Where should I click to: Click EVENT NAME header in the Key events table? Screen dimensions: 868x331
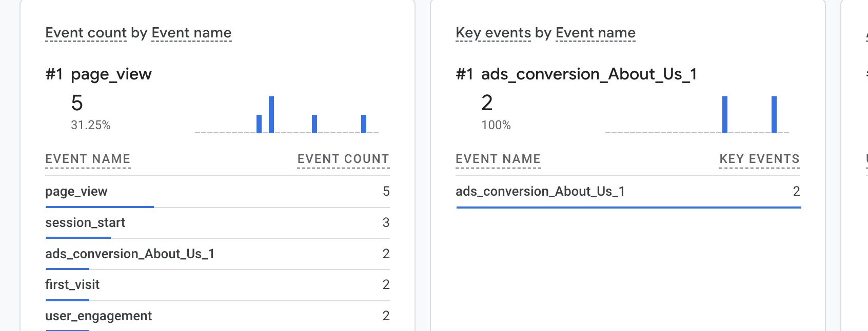click(498, 159)
